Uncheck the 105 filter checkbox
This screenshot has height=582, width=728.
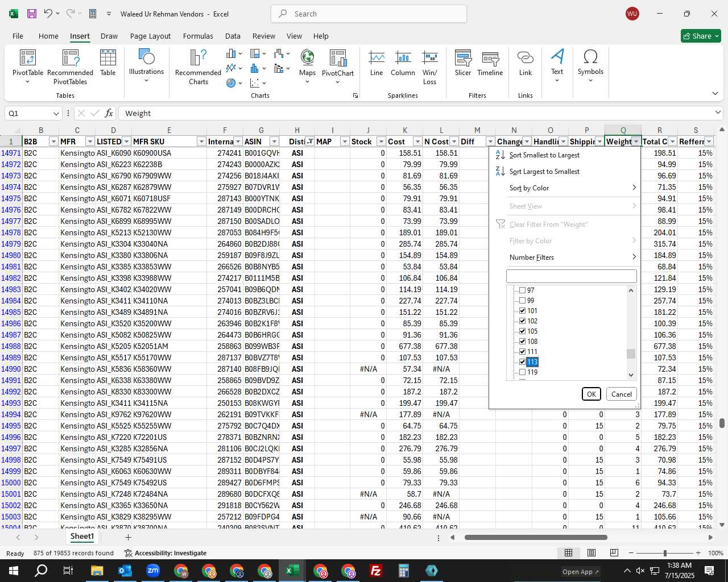(522, 331)
